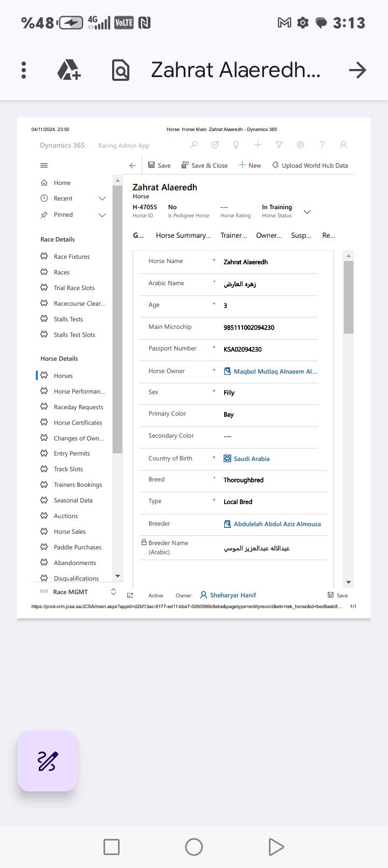The height and width of the screenshot is (868, 388).
Task: Tap the find-in-document search icon
Action: 121,70
